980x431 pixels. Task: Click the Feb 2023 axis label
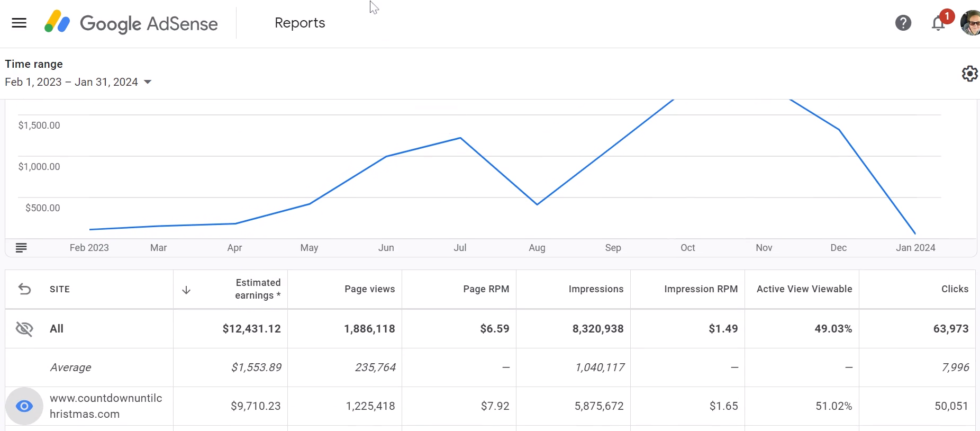tap(89, 248)
